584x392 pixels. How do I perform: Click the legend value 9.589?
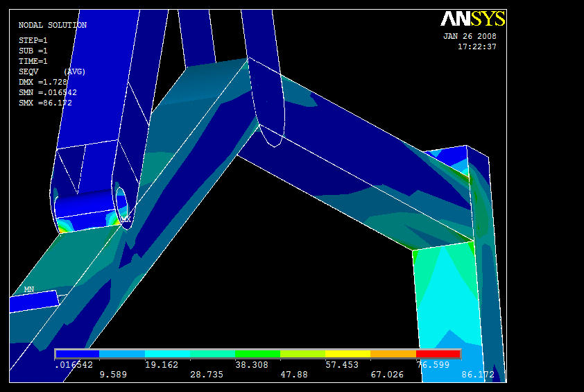[x=113, y=375]
